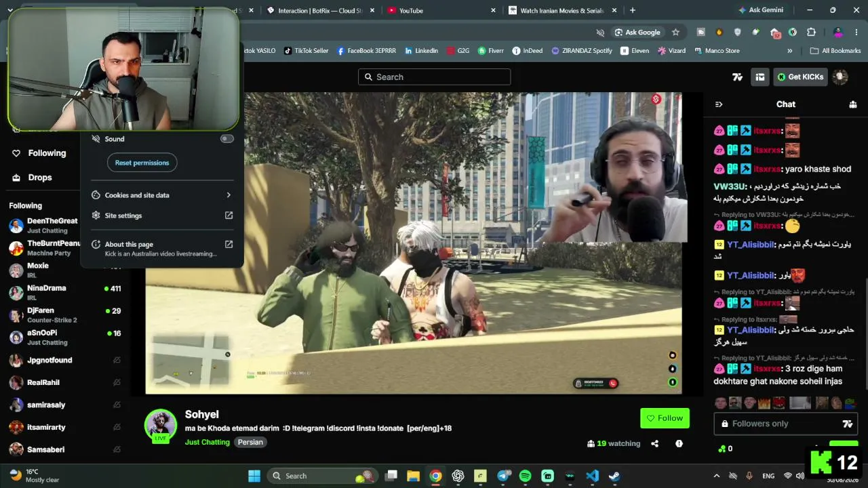Viewport: 868px width, 488px height.
Task: Click the Kick search field
Action: click(x=434, y=77)
